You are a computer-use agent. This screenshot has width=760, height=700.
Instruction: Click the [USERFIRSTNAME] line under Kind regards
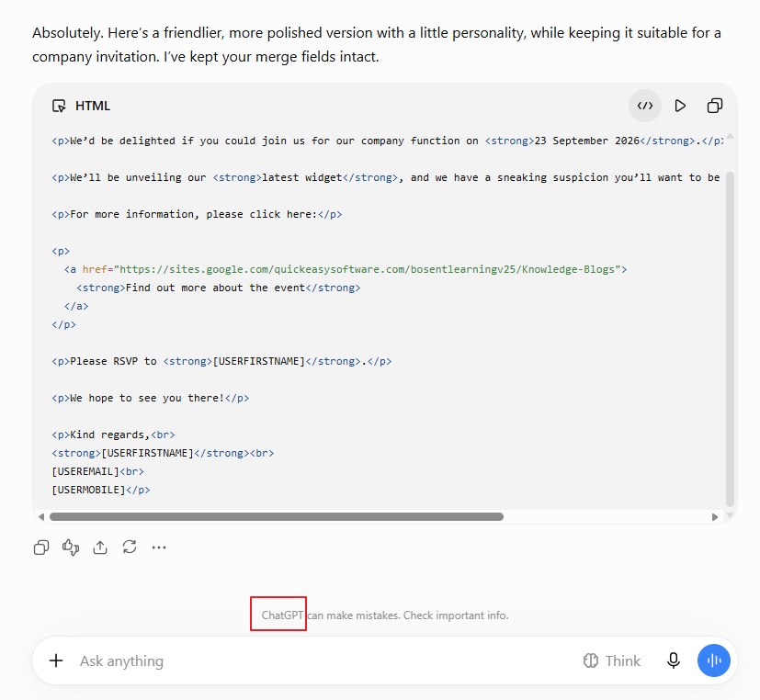click(163, 453)
